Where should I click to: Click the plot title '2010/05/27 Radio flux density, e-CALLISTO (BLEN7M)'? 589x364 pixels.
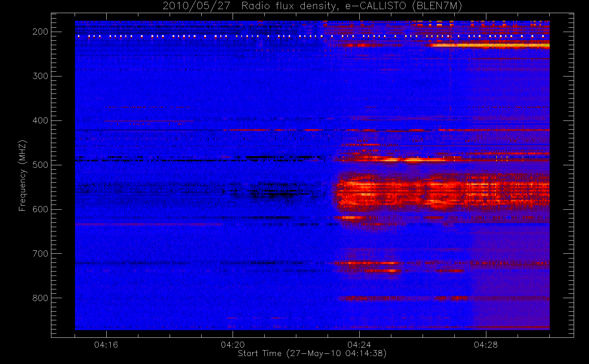[312, 6]
